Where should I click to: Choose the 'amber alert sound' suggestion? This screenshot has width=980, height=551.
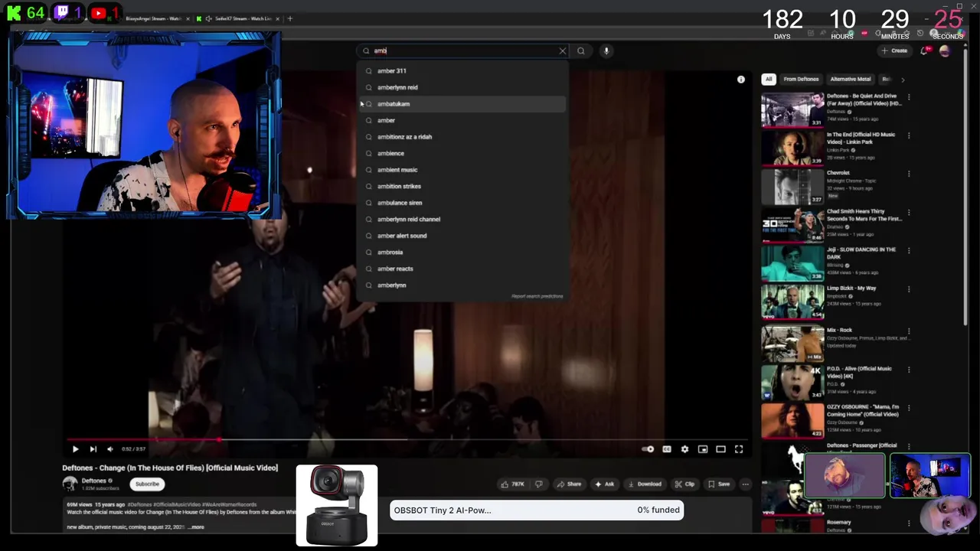pyautogui.click(x=462, y=236)
